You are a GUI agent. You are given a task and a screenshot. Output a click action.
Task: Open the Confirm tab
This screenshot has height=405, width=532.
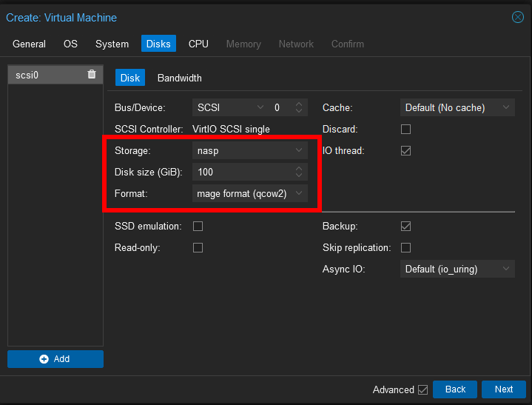(x=348, y=44)
